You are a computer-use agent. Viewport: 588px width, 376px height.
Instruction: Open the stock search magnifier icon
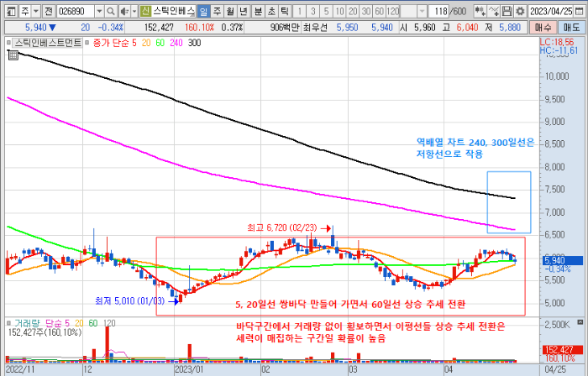[x=111, y=12]
